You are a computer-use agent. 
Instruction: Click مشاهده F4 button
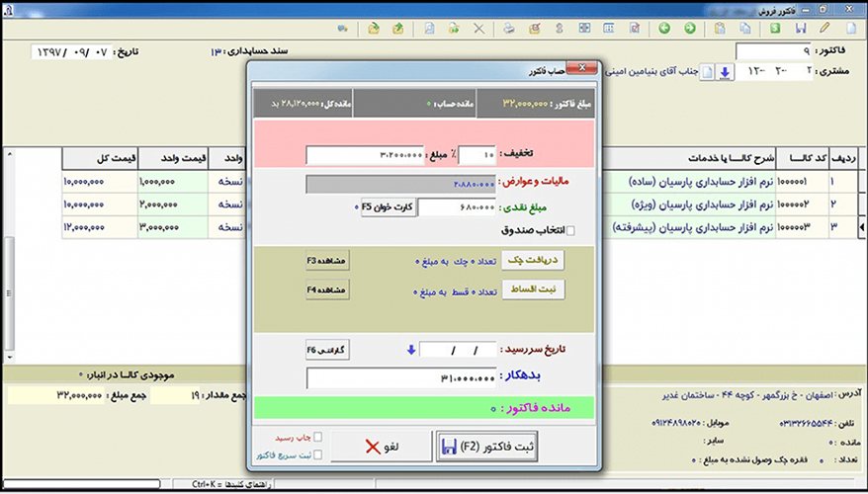327,289
